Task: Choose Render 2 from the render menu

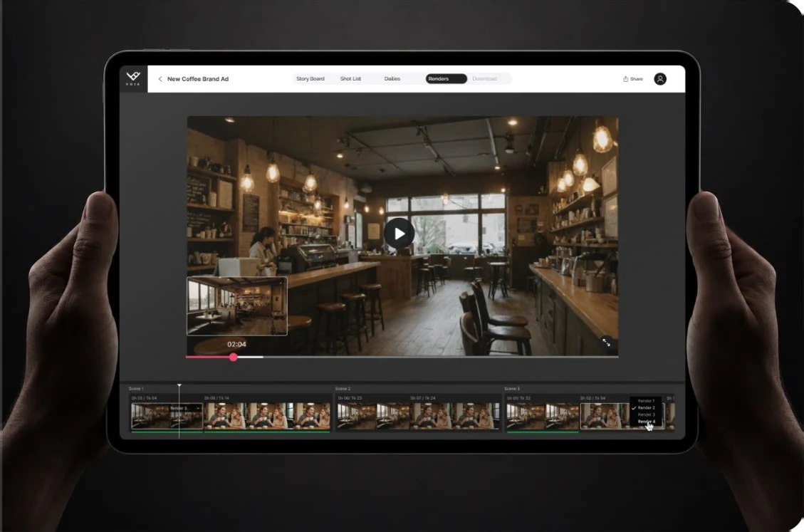Action: pos(646,408)
